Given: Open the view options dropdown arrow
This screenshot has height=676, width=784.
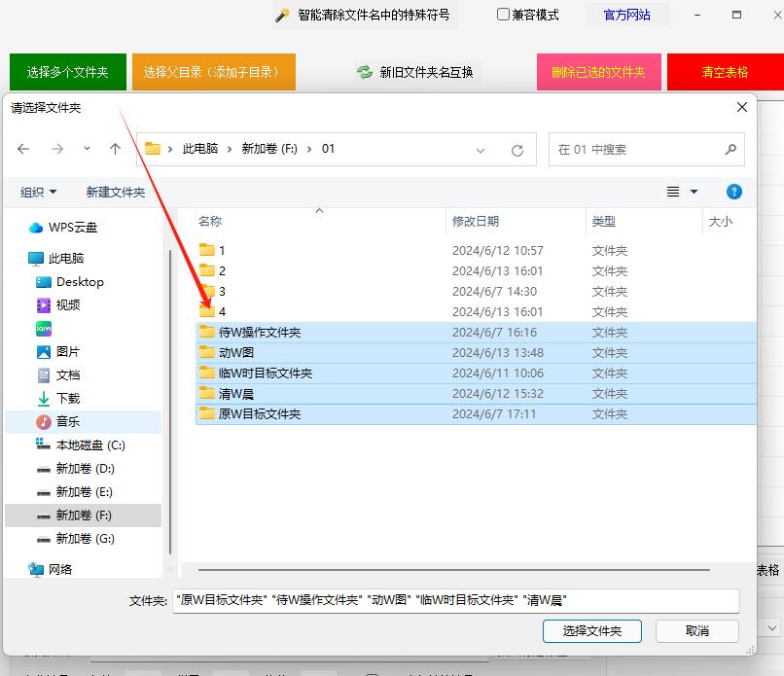Looking at the screenshot, I should [695, 192].
